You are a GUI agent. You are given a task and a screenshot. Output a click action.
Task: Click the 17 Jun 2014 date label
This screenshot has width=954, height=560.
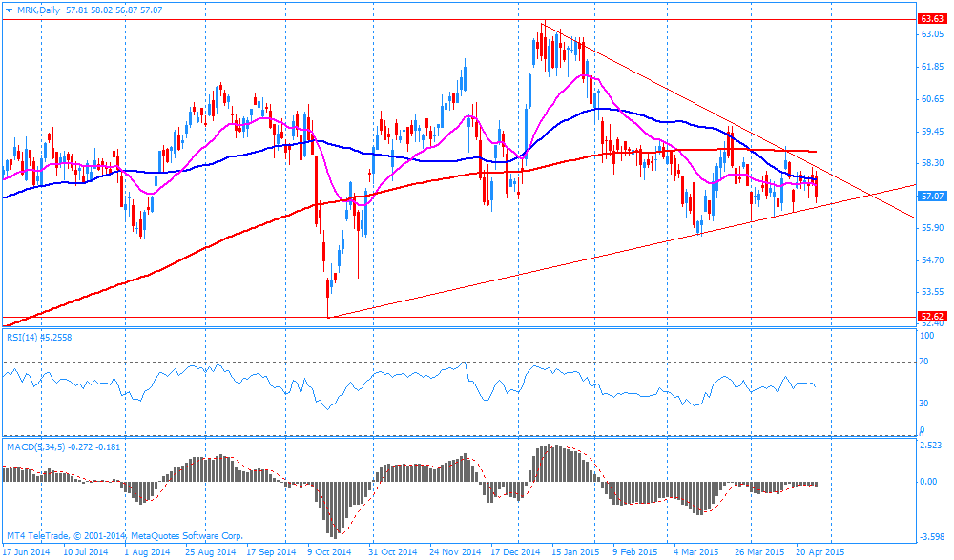click(26, 552)
